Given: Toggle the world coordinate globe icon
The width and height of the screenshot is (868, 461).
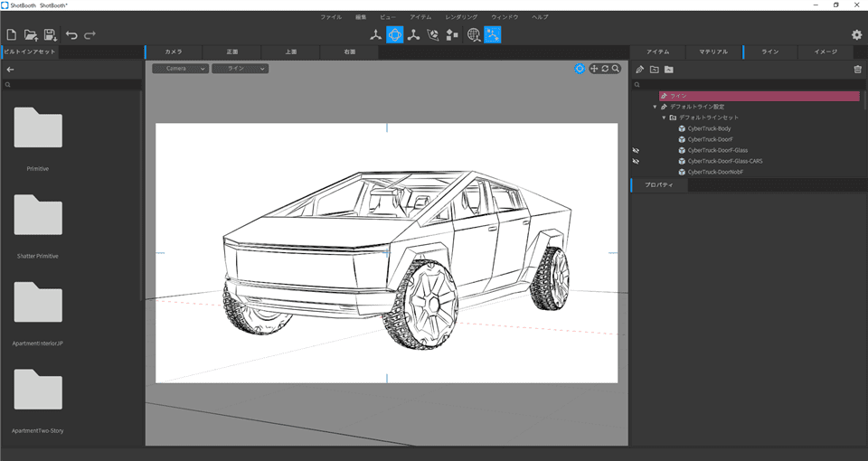Looking at the screenshot, I should click(x=474, y=35).
